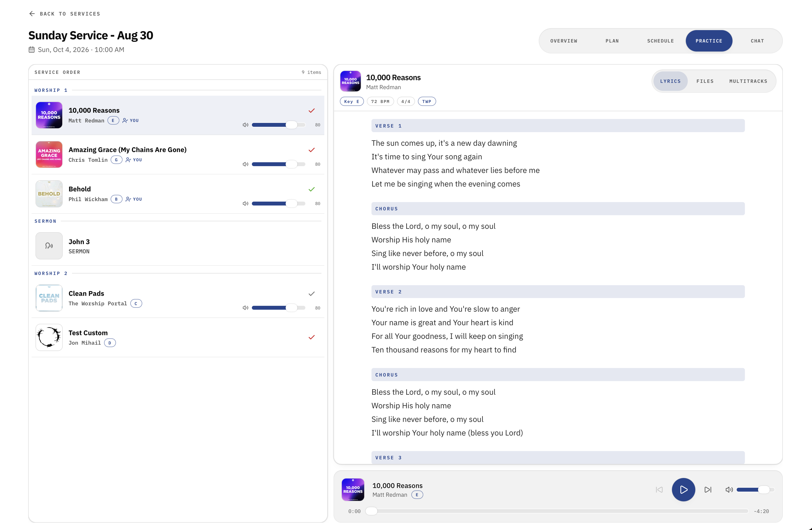The image size is (812, 530).
Task: Click the person icon next to YOU on 10,000 Reasons
Action: click(x=125, y=121)
